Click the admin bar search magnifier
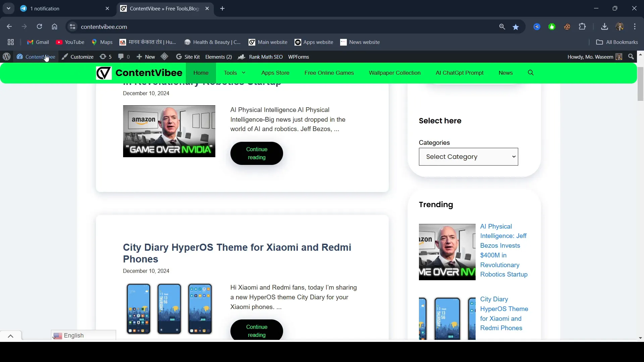The height and width of the screenshot is (362, 644). click(631, 57)
